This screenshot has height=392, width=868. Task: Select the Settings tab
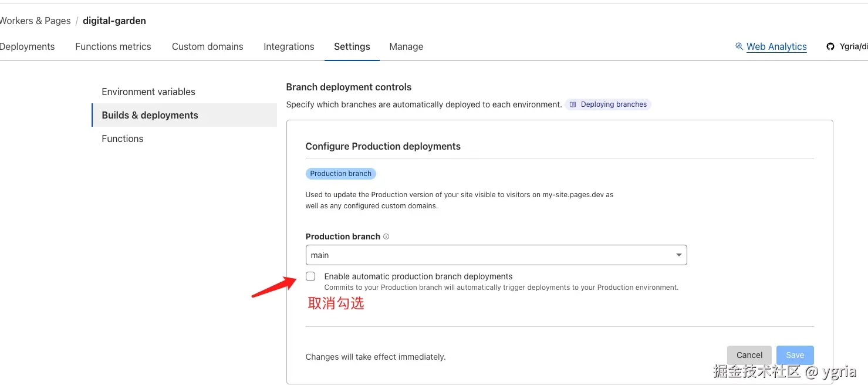pos(352,46)
